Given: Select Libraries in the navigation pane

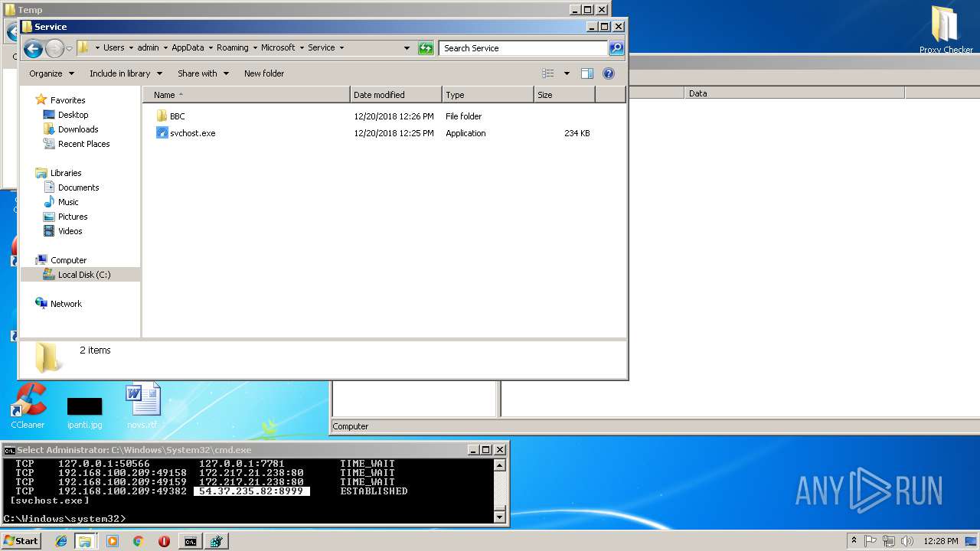Looking at the screenshot, I should 66,173.
